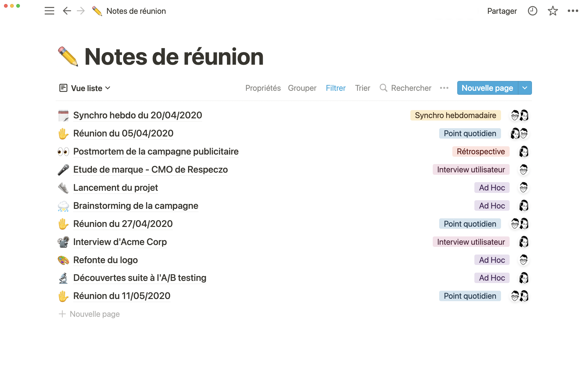This screenshot has width=588, height=368.
Task: Open the Grouper menu
Action: (302, 88)
